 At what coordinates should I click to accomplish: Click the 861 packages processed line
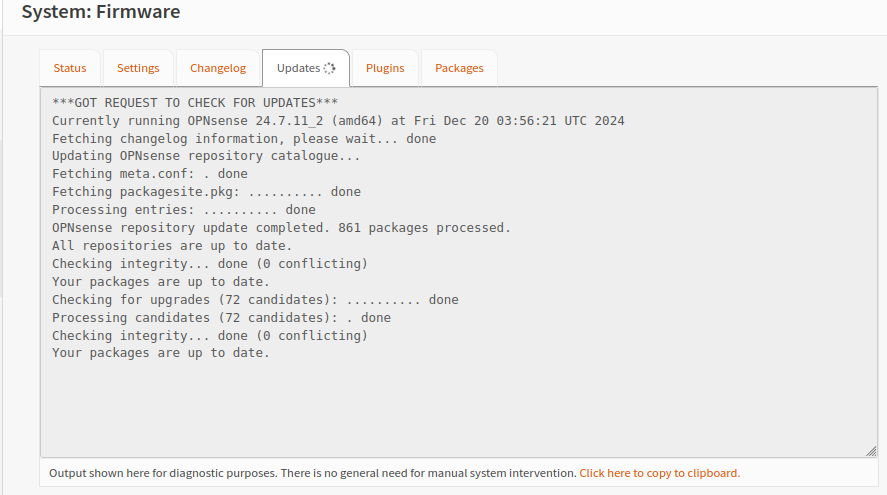point(281,228)
